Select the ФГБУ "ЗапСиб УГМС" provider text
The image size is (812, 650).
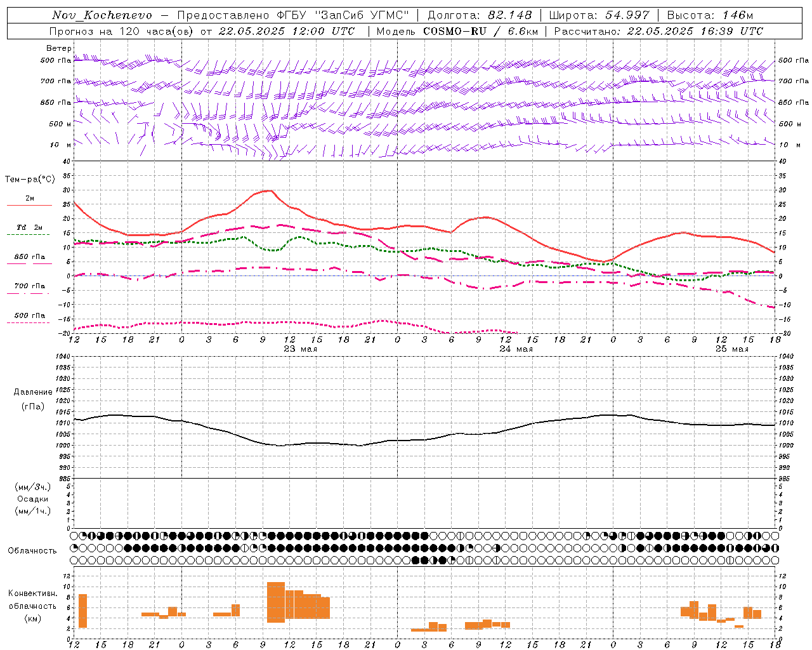point(343,15)
